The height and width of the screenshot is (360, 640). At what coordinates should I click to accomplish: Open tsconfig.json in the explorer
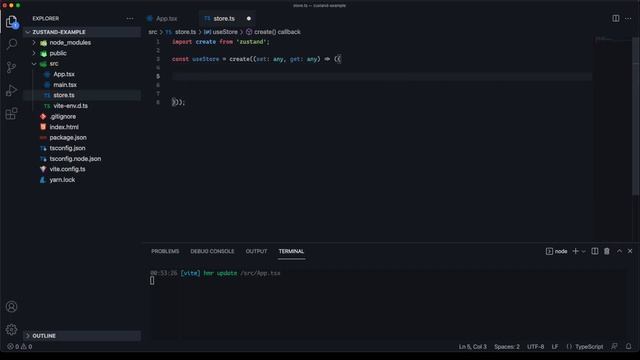(82, 148)
